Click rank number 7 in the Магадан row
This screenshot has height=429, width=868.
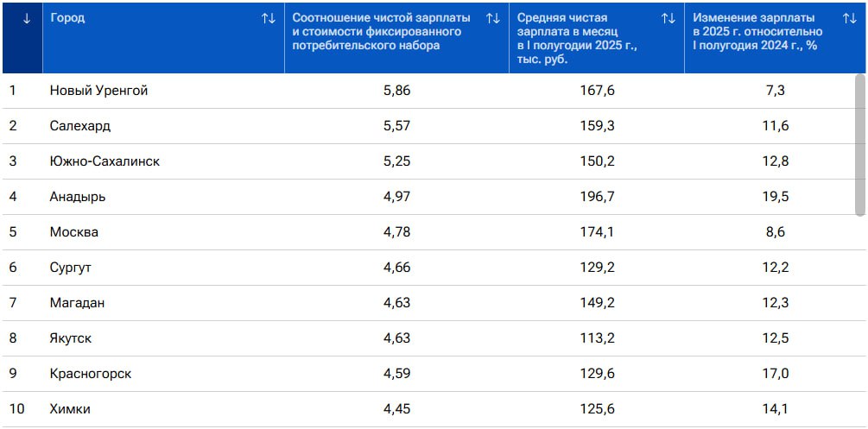(x=13, y=303)
